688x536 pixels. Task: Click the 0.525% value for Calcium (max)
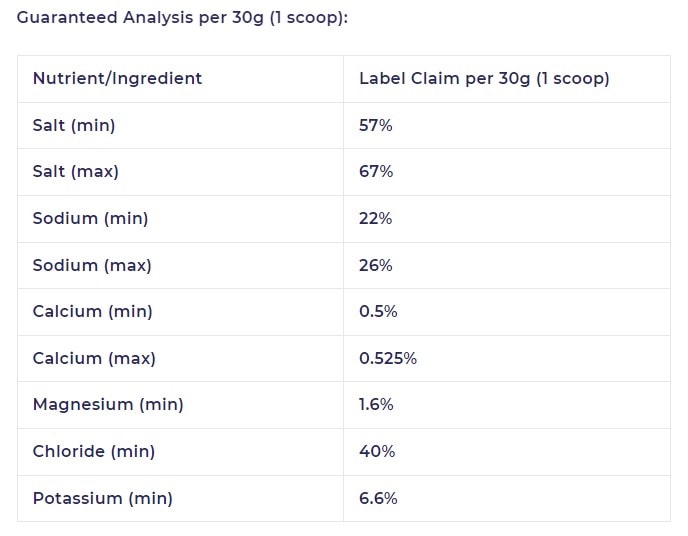tap(388, 358)
